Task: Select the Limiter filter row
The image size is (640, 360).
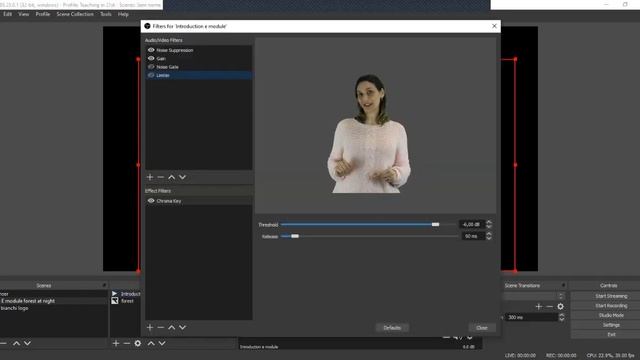Action: click(199, 75)
